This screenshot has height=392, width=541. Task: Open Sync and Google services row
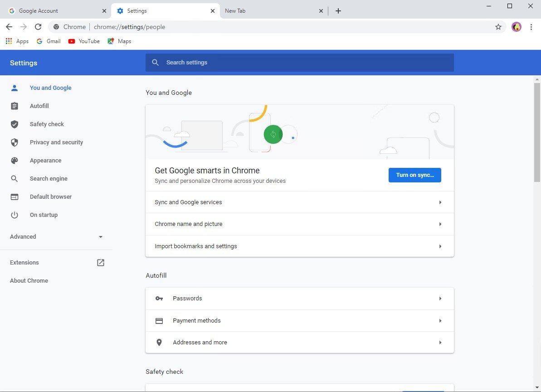[299, 202]
